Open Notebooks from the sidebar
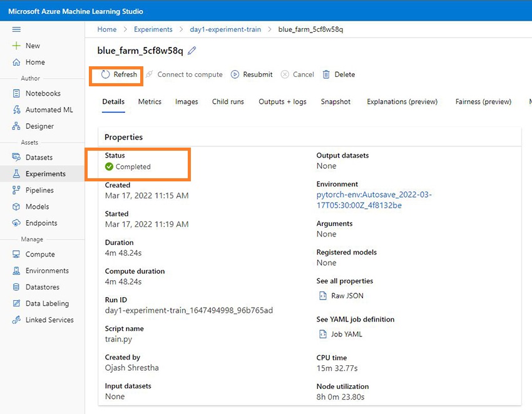532x414 pixels. coord(43,93)
